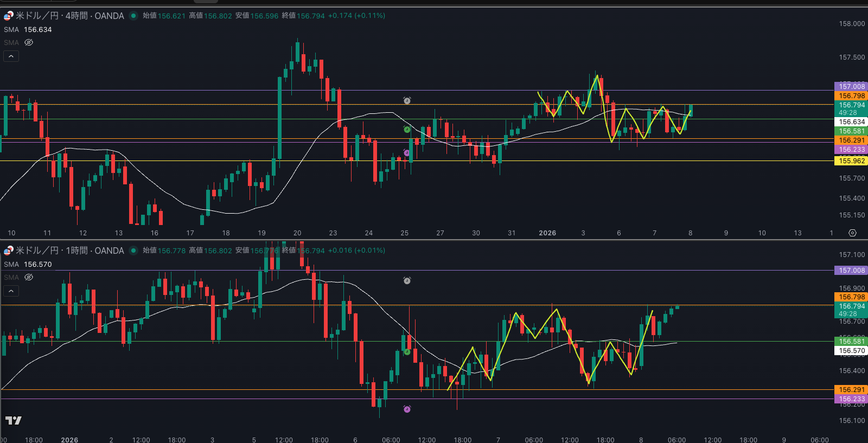Show the hidden SMA on the 4-hour chart
This screenshot has width=868, height=443.
[x=29, y=42]
